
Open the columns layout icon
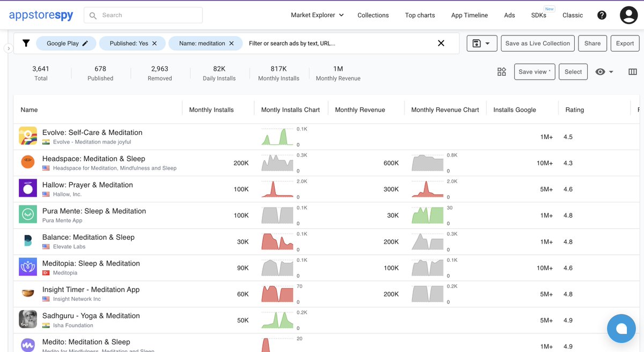632,72
